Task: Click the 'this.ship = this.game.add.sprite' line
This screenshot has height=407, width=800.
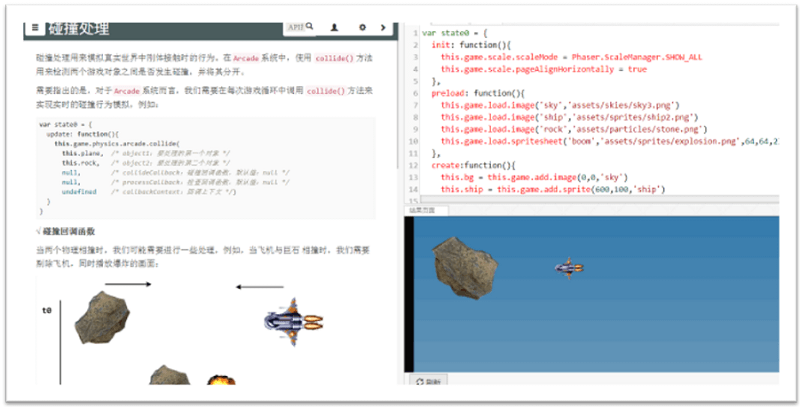Action: [x=553, y=189]
